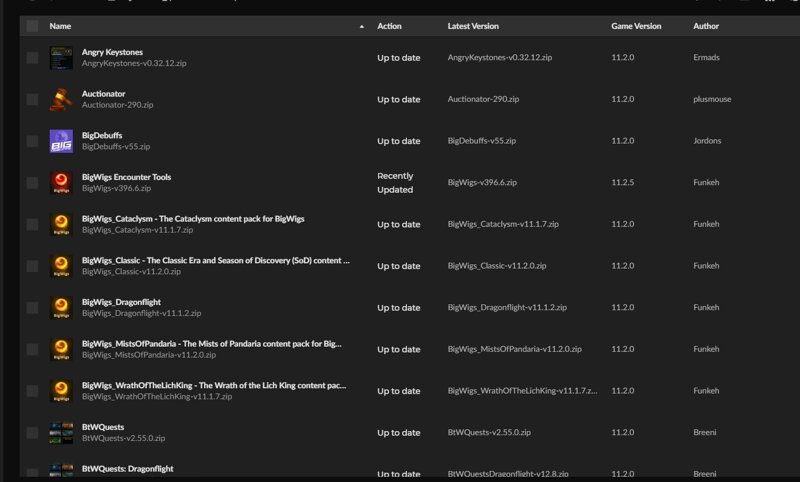Check the BigWigs_MistsOfPandaria row checkbox
800x482 pixels.
[32, 349]
